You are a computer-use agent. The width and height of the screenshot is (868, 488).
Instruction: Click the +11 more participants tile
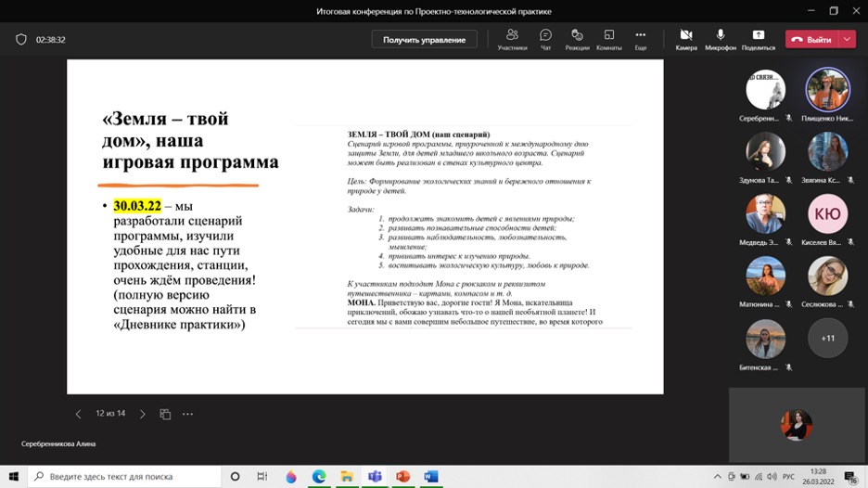click(x=827, y=338)
